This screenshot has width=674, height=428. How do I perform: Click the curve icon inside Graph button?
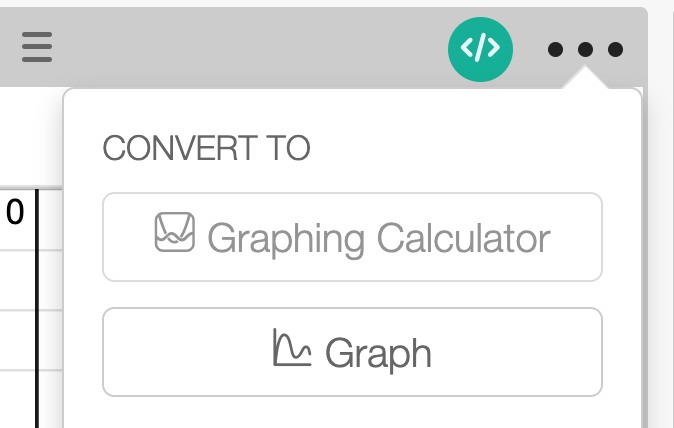290,348
